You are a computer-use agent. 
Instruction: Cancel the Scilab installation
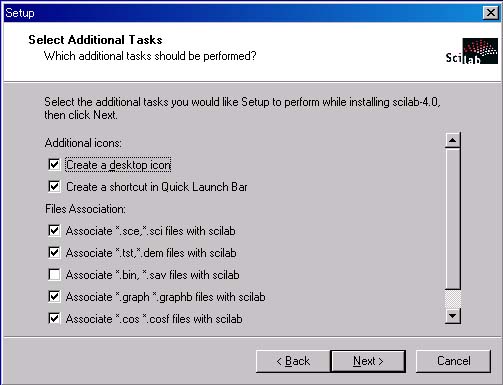click(x=453, y=361)
